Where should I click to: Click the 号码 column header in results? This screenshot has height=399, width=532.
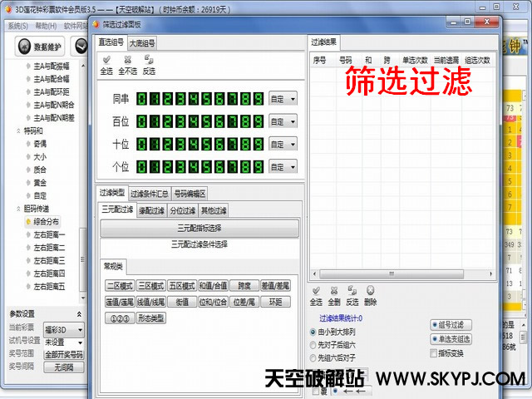346,60
